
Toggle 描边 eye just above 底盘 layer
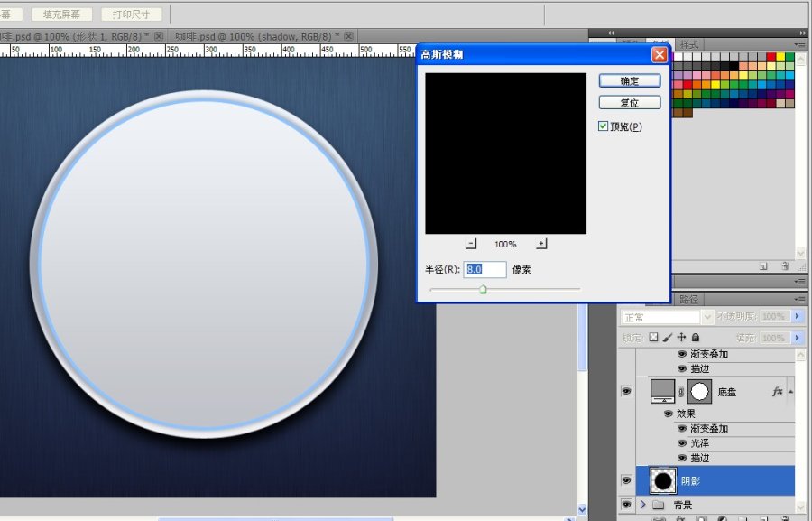pyautogui.click(x=682, y=368)
